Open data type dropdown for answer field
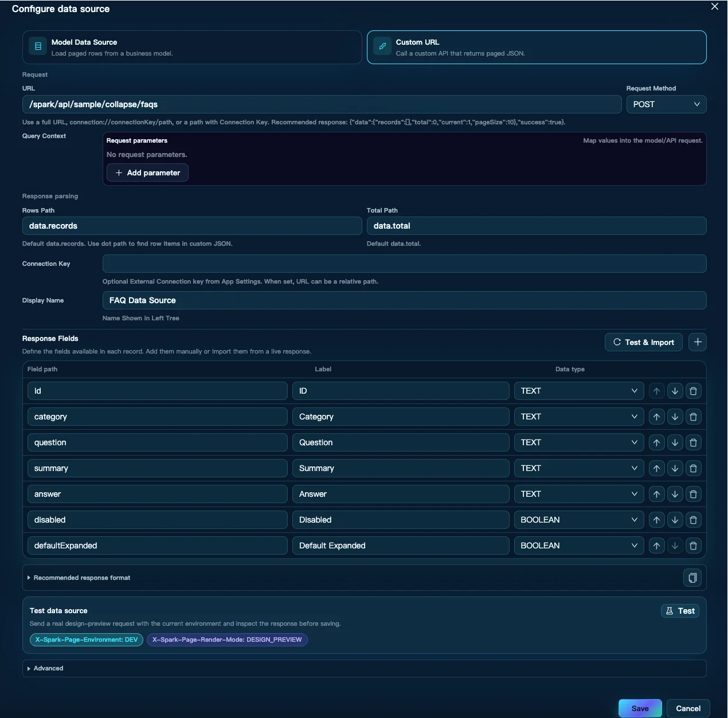Viewport: 728px width, 718px height. [579, 494]
